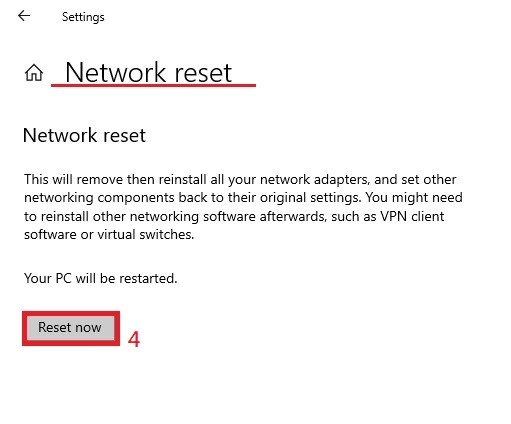
Task: Click the words 'network adapters' in description
Action: [314, 180]
